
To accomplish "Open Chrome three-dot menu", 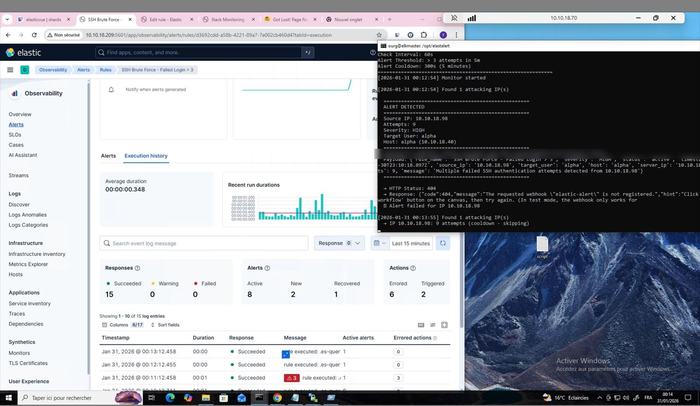I will tap(456, 35).
